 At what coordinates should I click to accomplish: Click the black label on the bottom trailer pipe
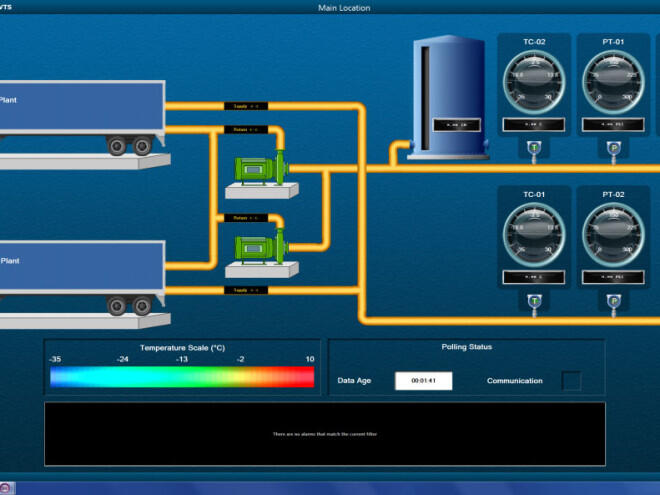(246, 290)
